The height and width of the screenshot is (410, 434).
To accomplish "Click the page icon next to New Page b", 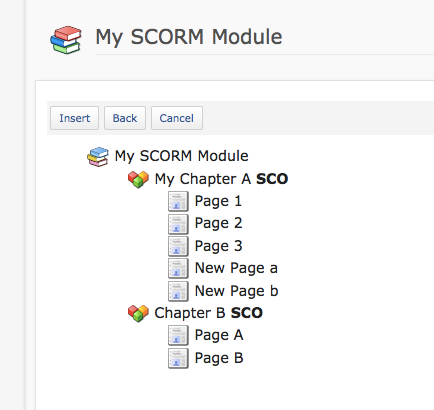I will 178,291.
